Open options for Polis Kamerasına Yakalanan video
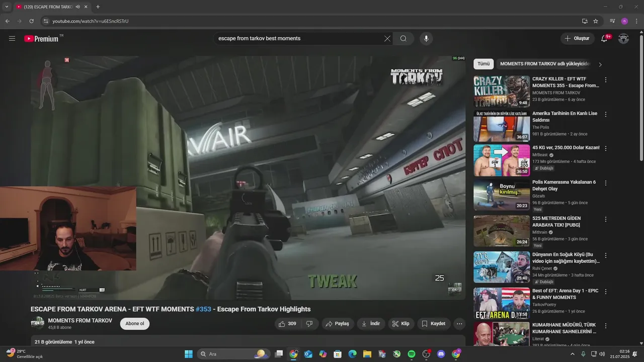 pyautogui.click(x=606, y=183)
